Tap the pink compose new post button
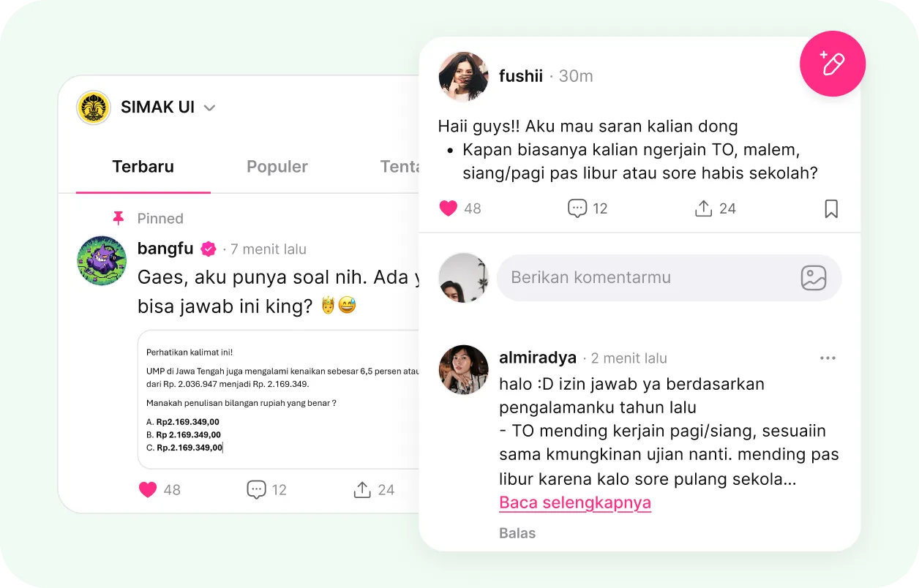 point(833,64)
